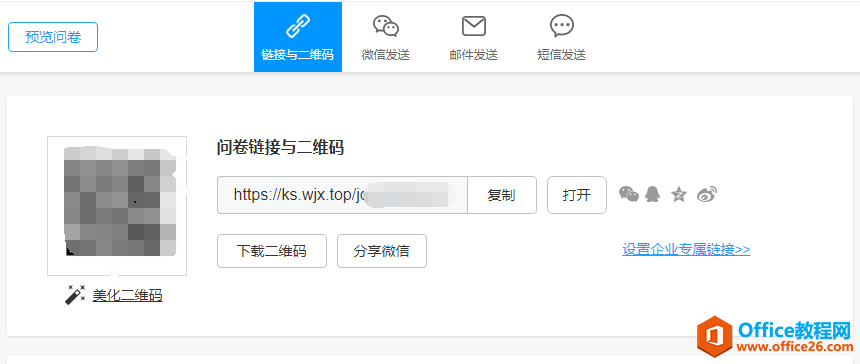
Task: Click the survey URL field
Action: tap(342, 195)
